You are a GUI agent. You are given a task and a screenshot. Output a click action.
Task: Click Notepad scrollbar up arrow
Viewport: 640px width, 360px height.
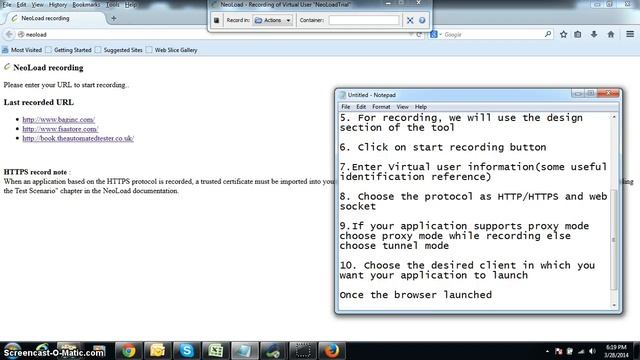[x=613, y=117]
